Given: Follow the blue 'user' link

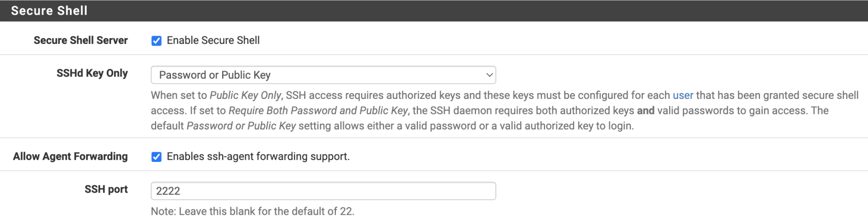Looking at the screenshot, I should (683, 95).
